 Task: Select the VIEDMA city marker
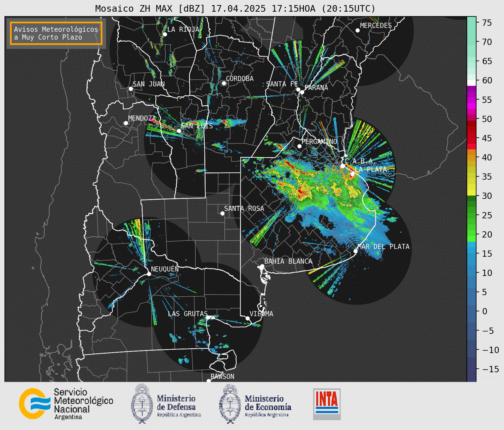point(247,318)
